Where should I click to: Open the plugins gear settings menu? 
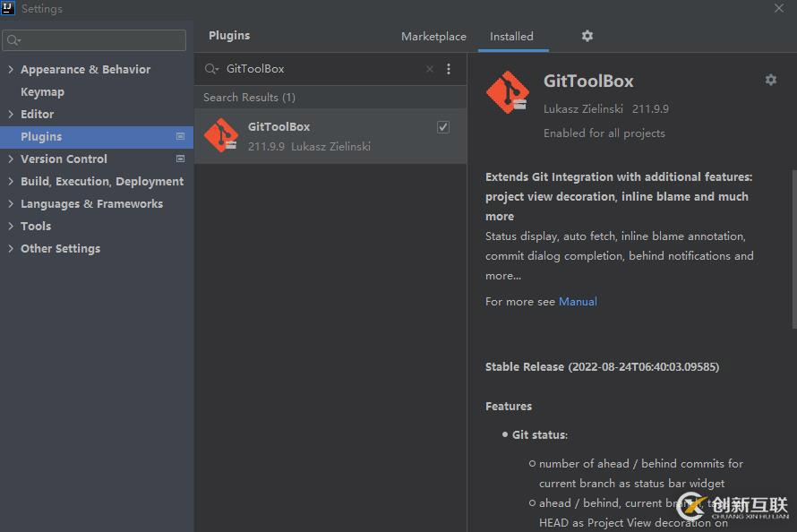pos(587,36)
